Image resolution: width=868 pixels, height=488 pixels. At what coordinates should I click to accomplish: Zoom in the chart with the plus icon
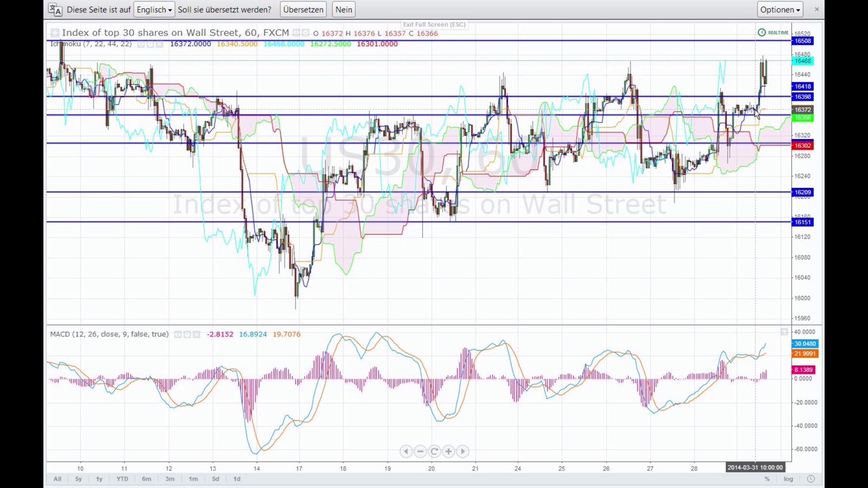[x=448, y=451]
